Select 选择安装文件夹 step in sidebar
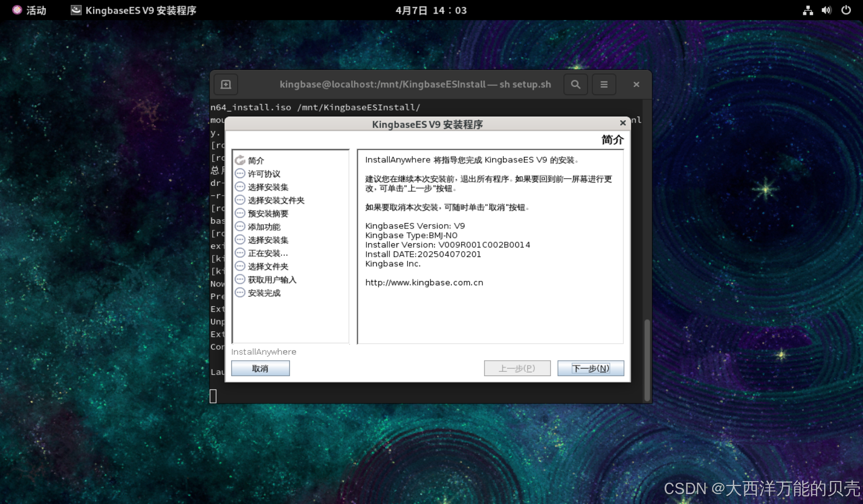 276,200
